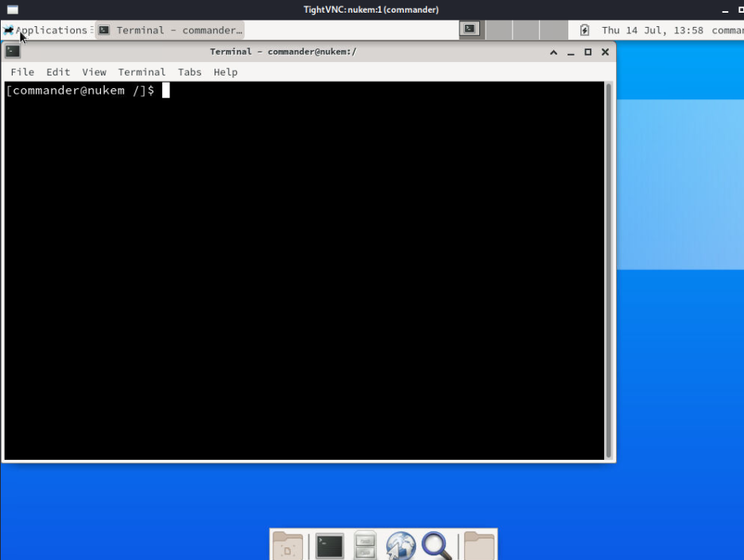Image resolution: width=744 pixels, height=560 pixels.
Task: Minimize the Terminal window
Action: coord(571,52)
